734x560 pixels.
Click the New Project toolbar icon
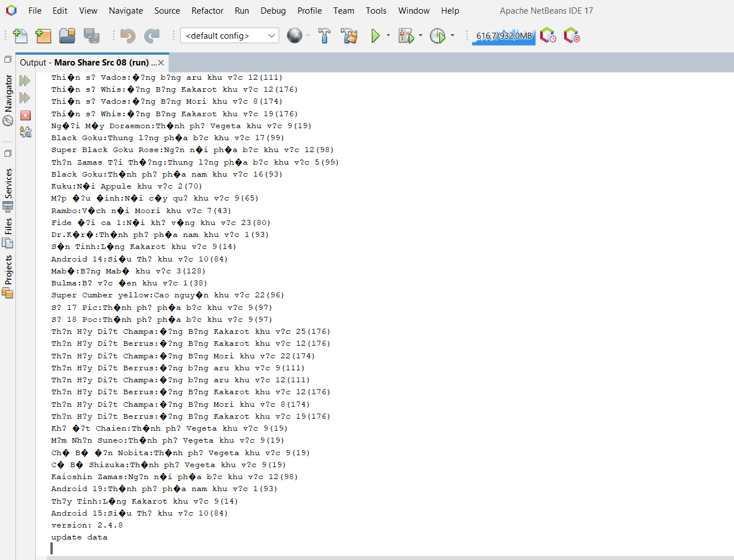pyautogui.click(x=43, y=36)
